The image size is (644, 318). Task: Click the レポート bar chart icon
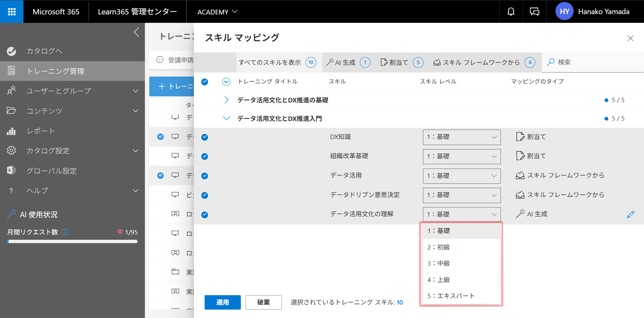coord(11,131)
